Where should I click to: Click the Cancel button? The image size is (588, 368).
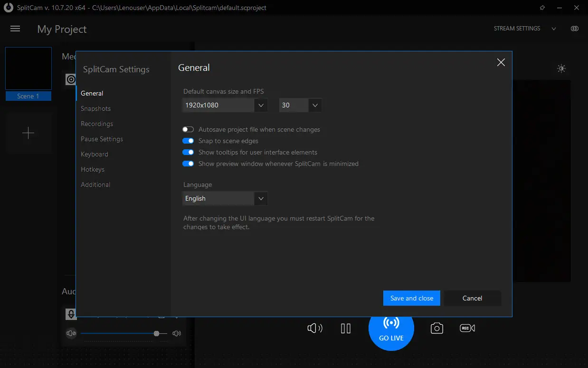[x=472, y=298]
